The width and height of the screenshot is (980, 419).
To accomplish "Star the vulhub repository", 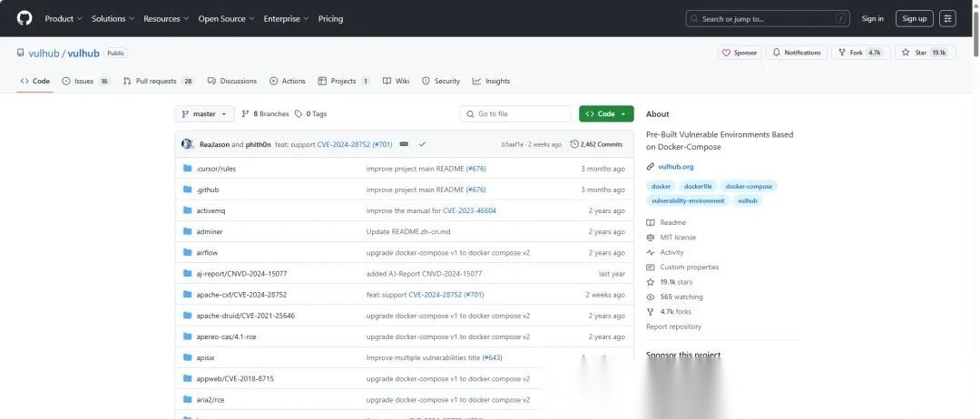I will click(x=925, y=54).
